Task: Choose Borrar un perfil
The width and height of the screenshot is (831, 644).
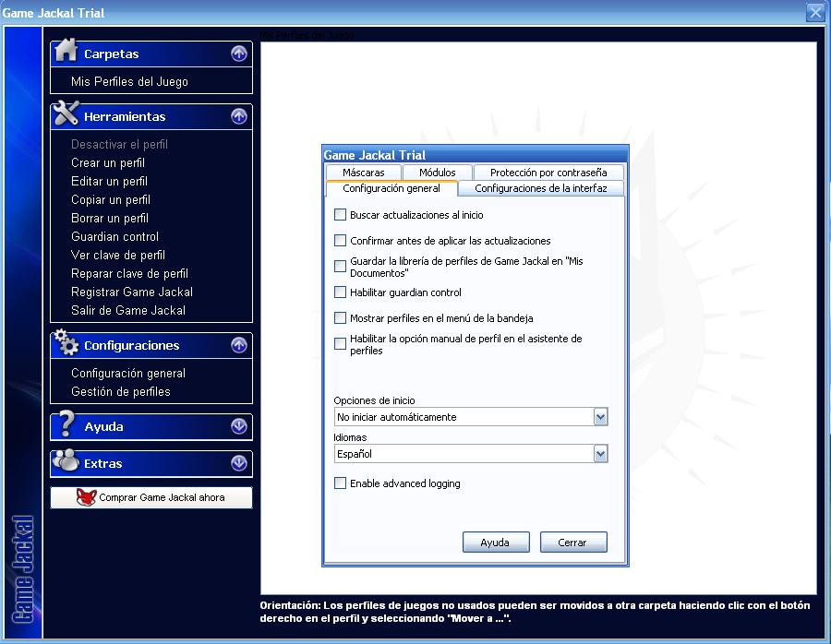Action: pos(110,218)
